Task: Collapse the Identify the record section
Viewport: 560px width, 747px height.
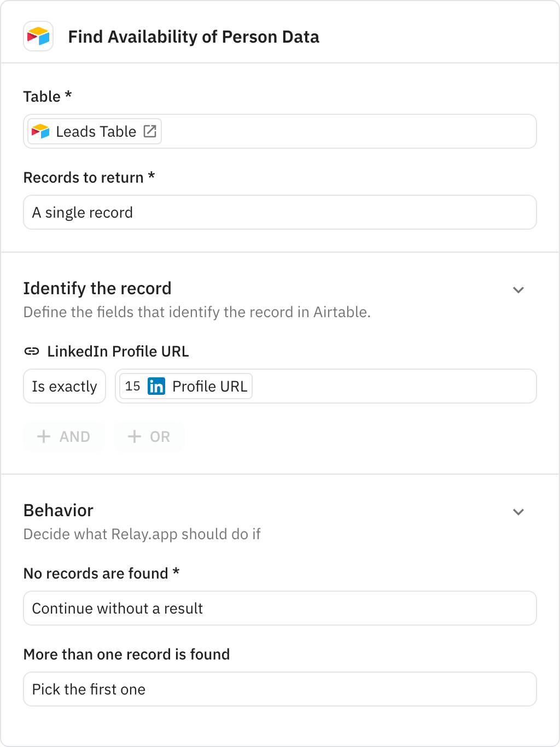Action: click(x=518, y=289)
